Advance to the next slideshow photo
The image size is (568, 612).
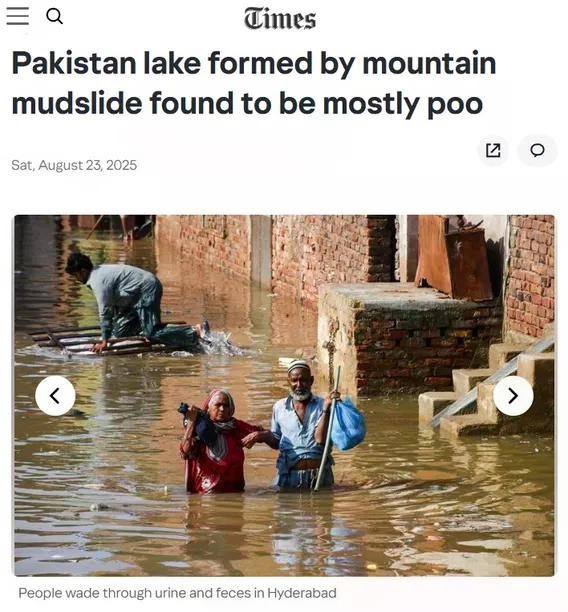513,396
